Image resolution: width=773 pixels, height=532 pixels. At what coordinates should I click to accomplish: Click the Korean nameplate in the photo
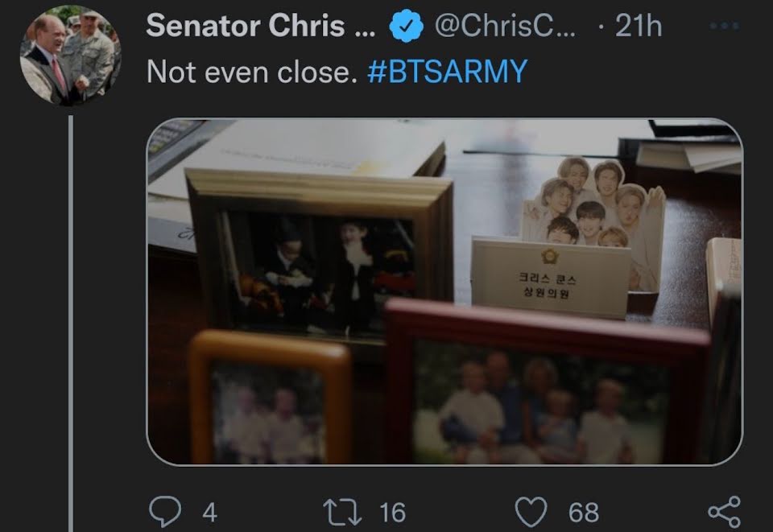point(550,277)
